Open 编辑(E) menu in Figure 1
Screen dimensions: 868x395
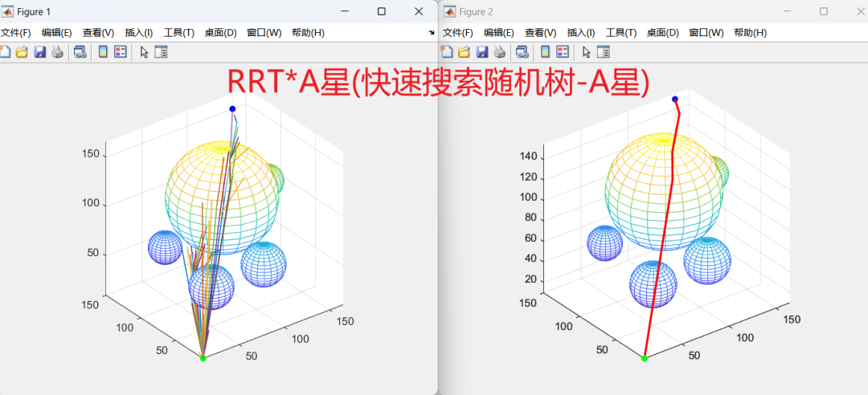[x=56, y=33]
